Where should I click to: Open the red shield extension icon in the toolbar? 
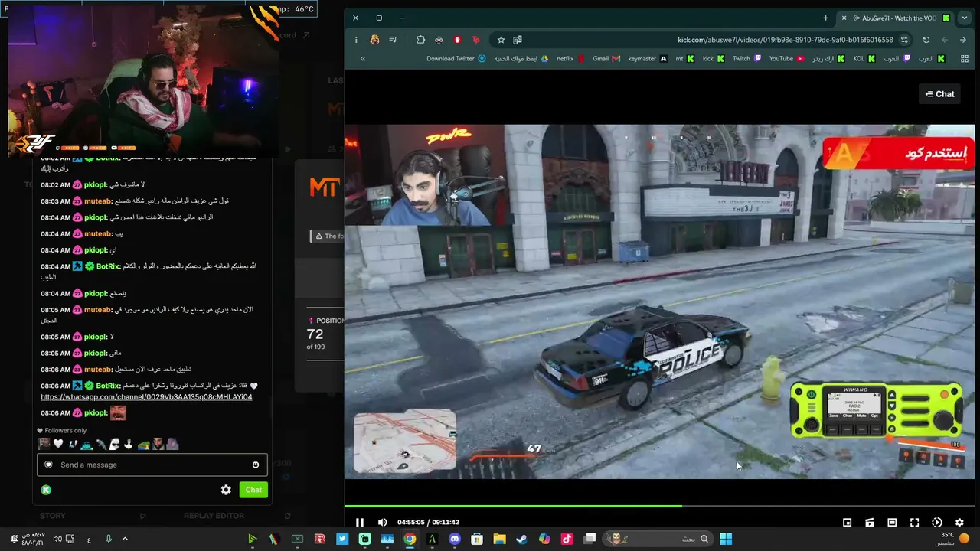[457, 40]
